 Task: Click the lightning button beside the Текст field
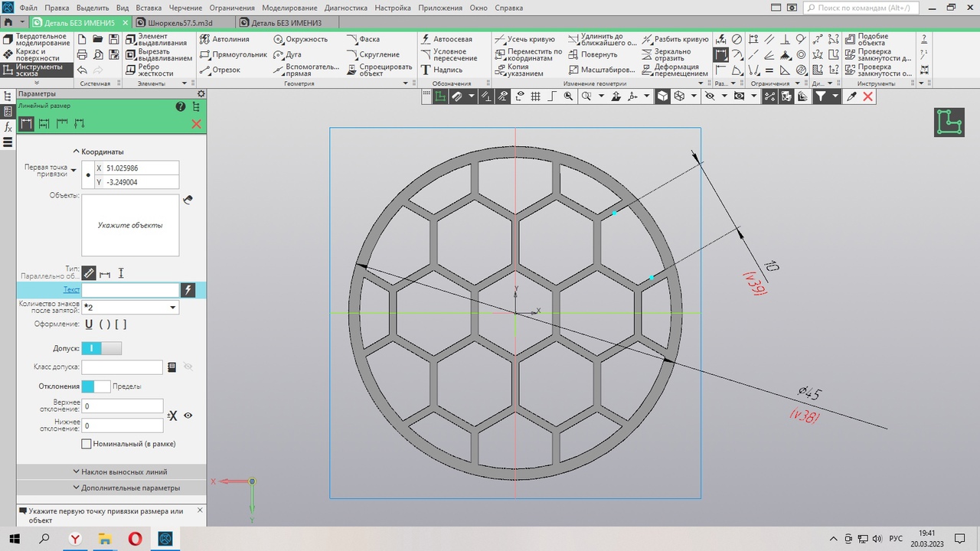pos(188,290)
